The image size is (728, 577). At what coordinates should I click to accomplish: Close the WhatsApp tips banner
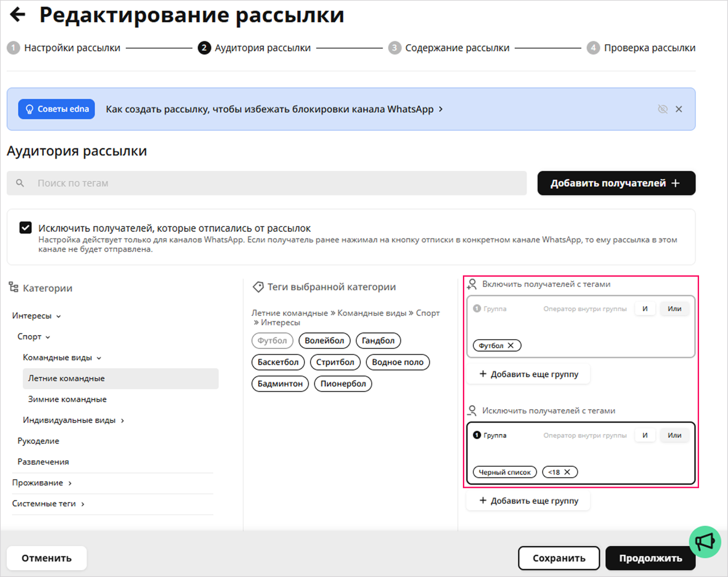tap(679, 109)
